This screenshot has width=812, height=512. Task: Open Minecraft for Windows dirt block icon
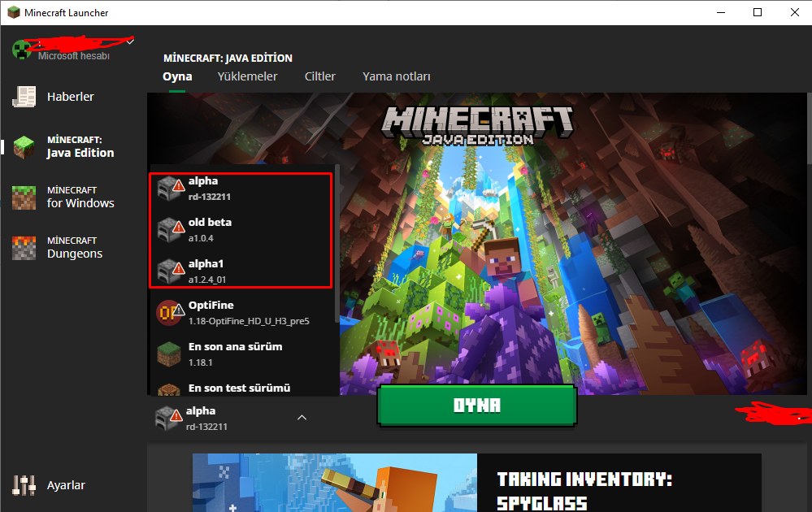click(x=24, y=197)
